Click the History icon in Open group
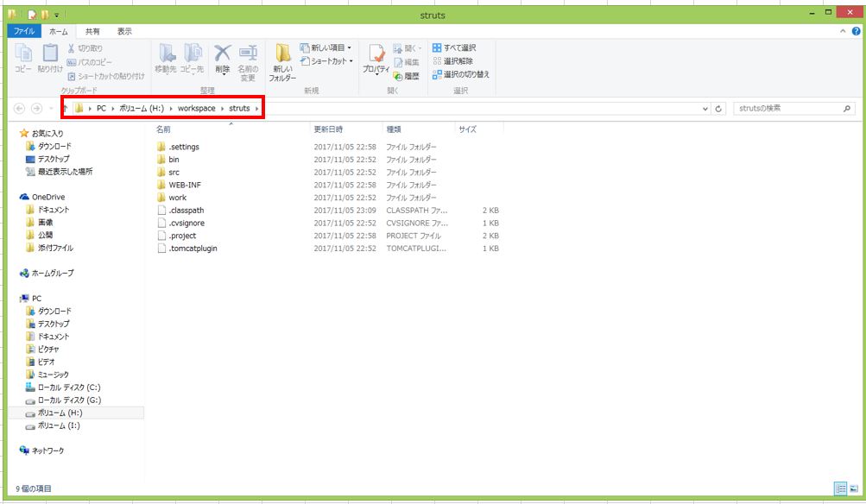 (406, 76)
